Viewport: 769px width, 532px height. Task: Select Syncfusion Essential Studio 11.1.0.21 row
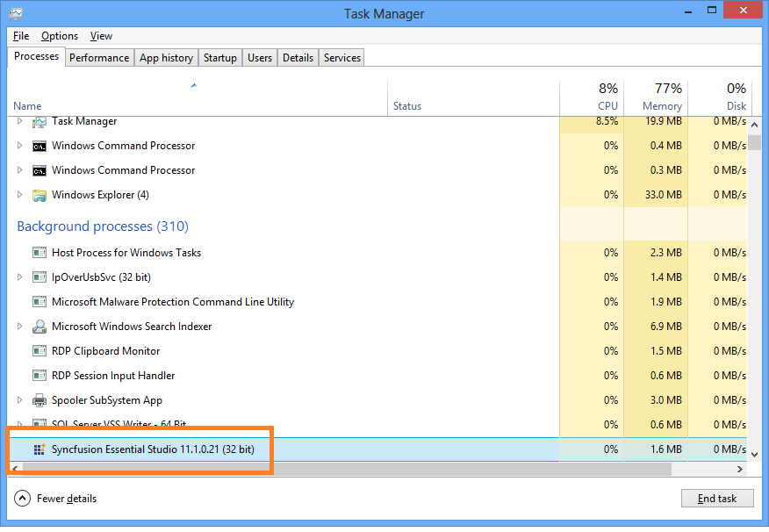377,449
